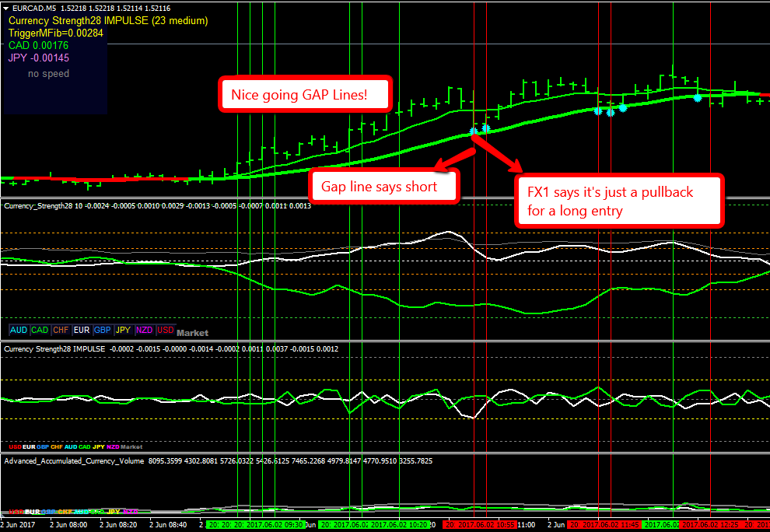Click the green CAD 0.00176 value
The height and width of the screenshot is (532, 770).
(x=38, y=45)
